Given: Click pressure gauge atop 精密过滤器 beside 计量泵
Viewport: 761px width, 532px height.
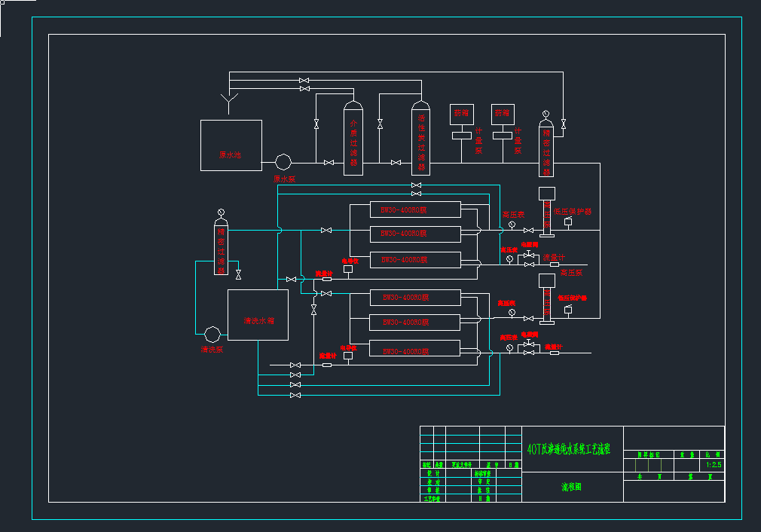Looking at the screenshot, I should pos(546,114).
